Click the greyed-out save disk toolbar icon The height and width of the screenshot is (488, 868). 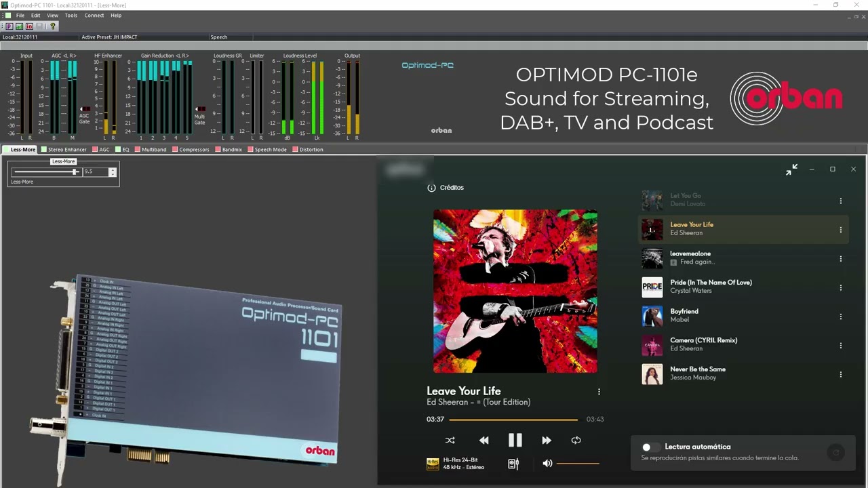[39, 26]
